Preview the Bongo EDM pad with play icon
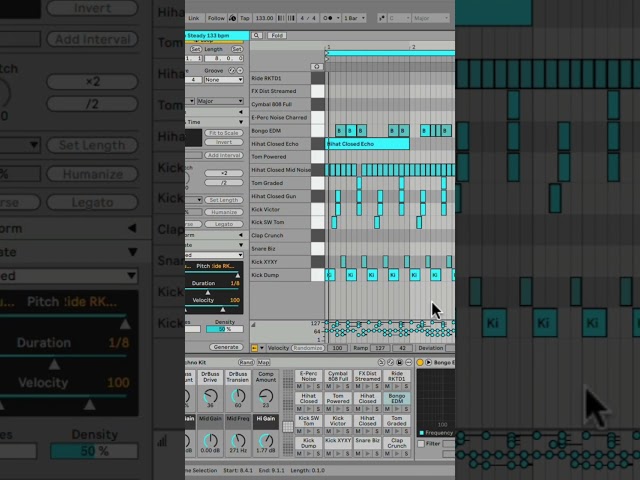The image size is (640, 480). 397,409
